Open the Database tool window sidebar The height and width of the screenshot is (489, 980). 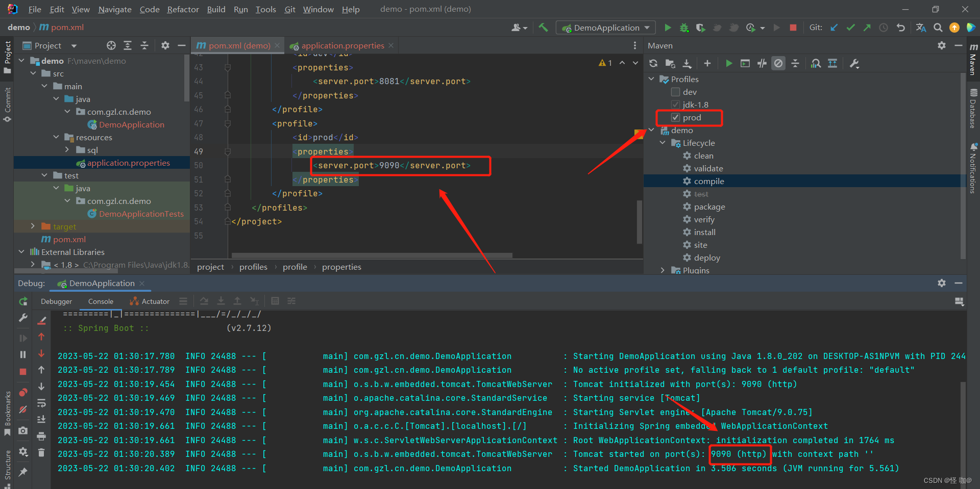point(973,109)
